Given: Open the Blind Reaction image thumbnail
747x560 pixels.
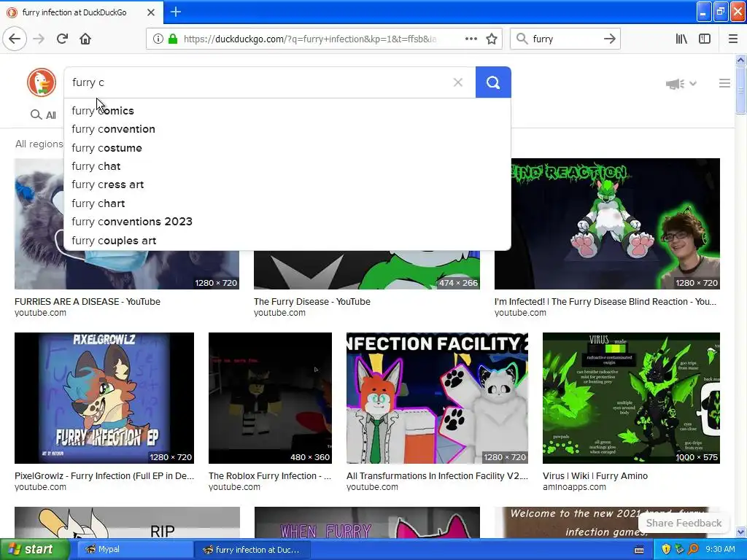Looking at the screenshot, I should coord(607,224).
